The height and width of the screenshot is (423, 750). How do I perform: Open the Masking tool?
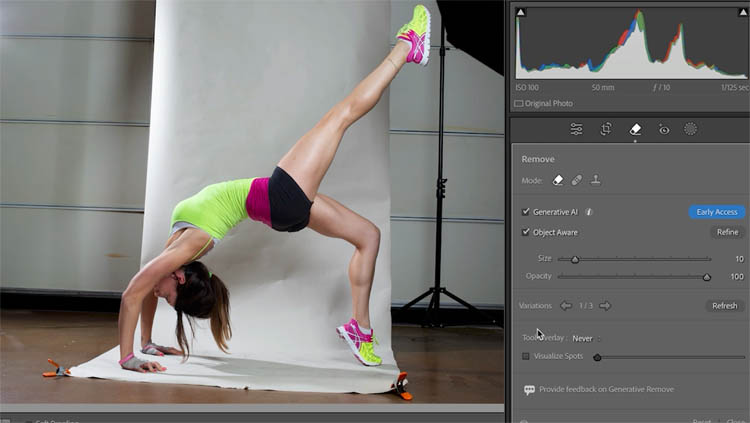click(690, 129)
